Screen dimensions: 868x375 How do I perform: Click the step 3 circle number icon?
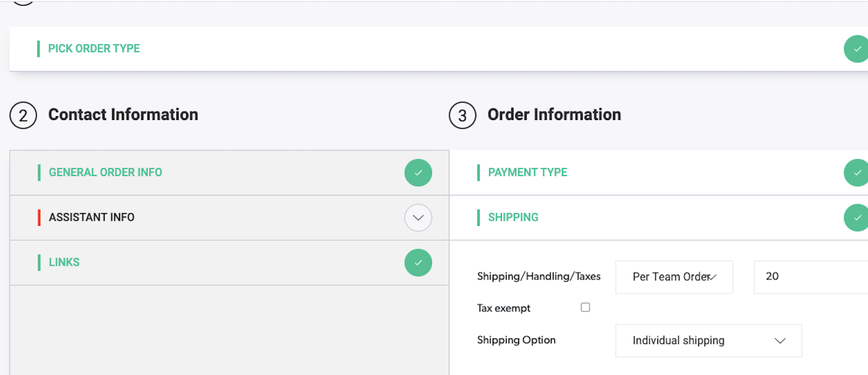(462, 116)
